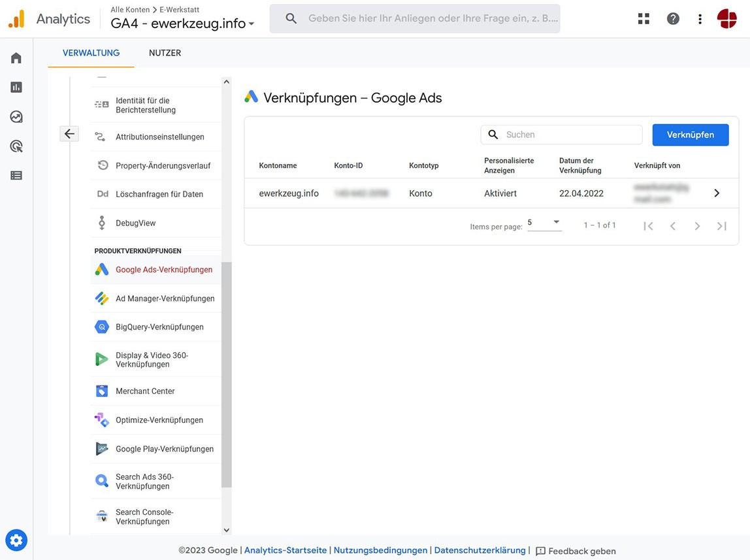Go to next page of table
The image size is (750, 560).
[697, 225]
